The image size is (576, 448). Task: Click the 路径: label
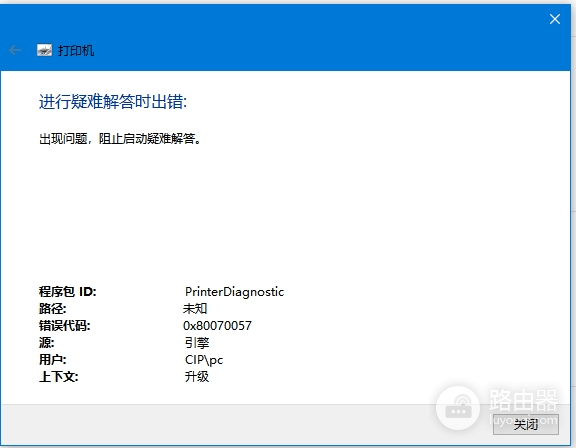point(53,308)
